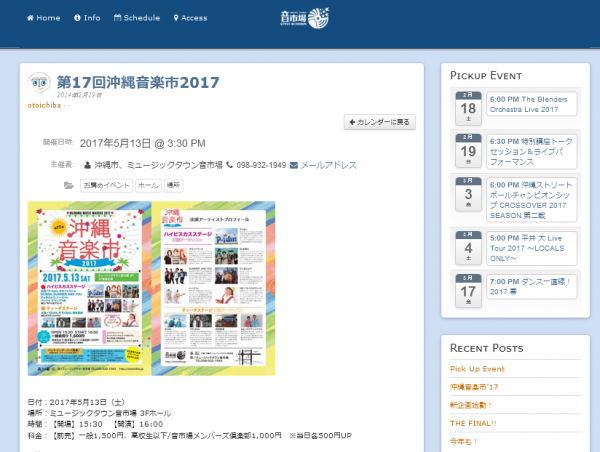This screenshot has height=452, width=600.
Task: Click the 098-932-1949 phone number
Action: point(261,165)
